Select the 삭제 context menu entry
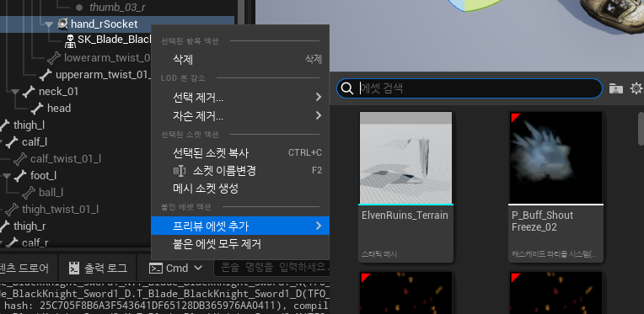Image resolution: width=644 pixels, height=314 pixels. click(x=240, y=60)
